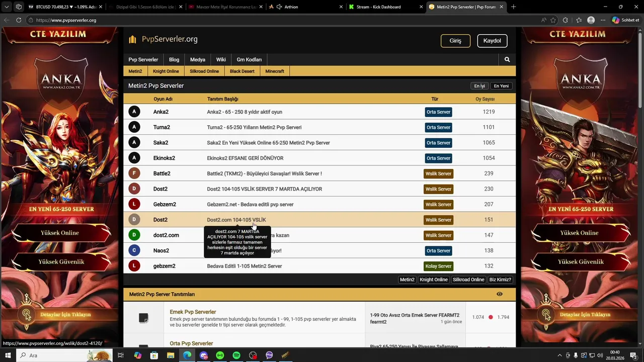Open the Gm Kodları menu item
The width and height of the screenshot is (644, 362).
pos(249,59)
